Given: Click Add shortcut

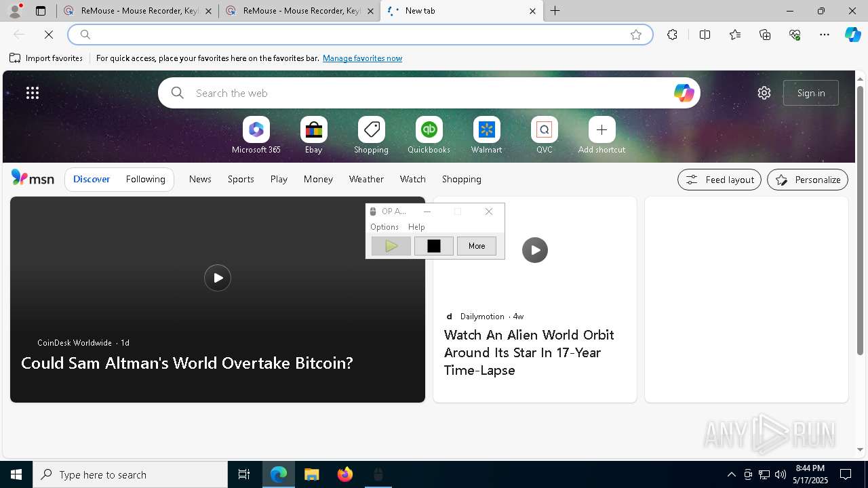Looking at the screenshot, I should (x=602, y=136).
